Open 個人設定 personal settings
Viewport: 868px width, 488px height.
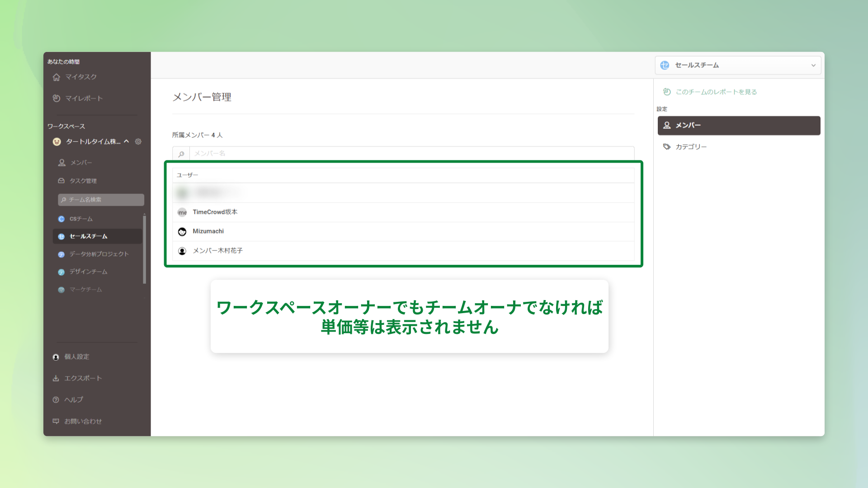(x=76, y=357)
